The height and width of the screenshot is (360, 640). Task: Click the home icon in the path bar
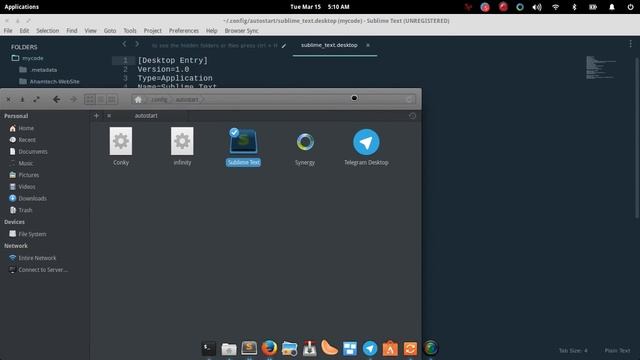pyautogui.click(x=138, y=100)
